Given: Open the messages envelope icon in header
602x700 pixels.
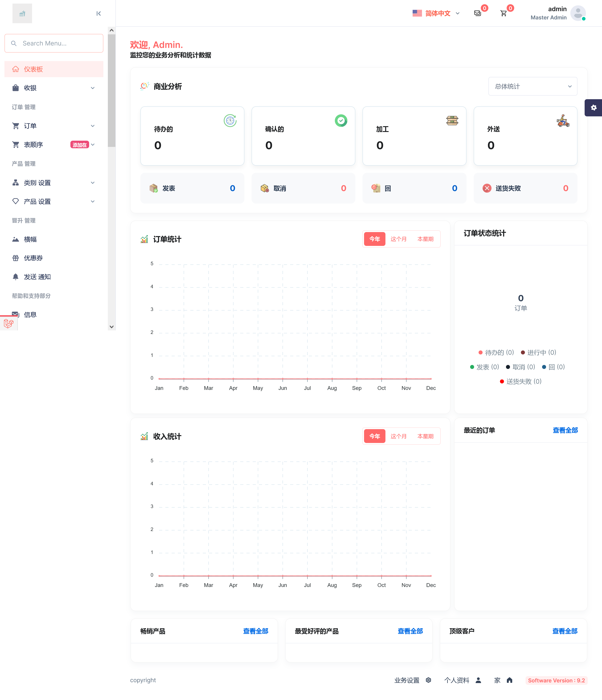Looking at the screenshot, I should 477,13.
